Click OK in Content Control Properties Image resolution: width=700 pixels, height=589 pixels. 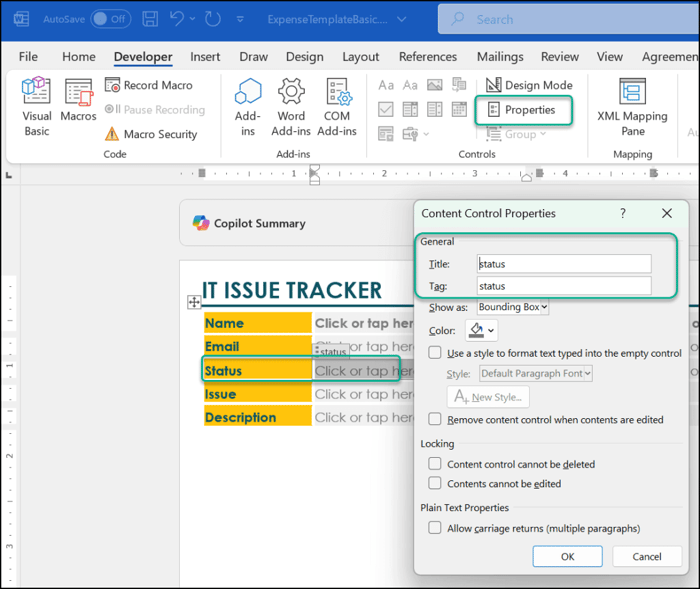point(567,556)
